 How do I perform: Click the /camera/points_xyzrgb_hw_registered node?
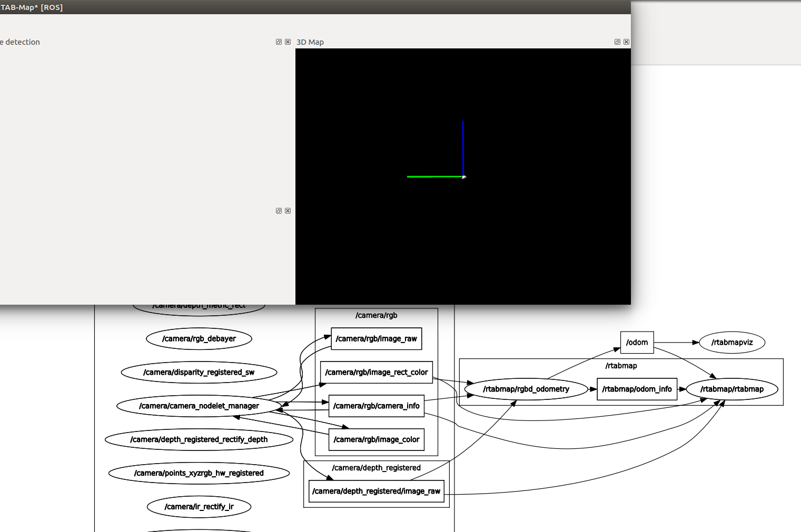[x=199, y=473]
